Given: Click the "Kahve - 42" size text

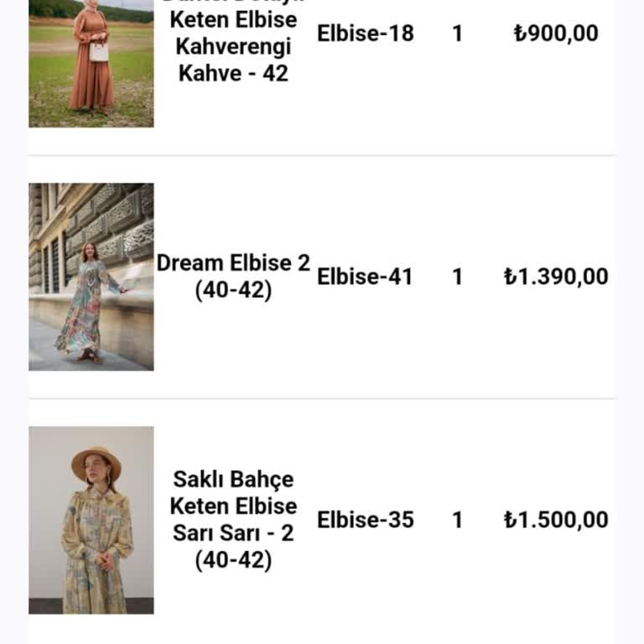Looking at the screenshot, I should tap(233, 73).
